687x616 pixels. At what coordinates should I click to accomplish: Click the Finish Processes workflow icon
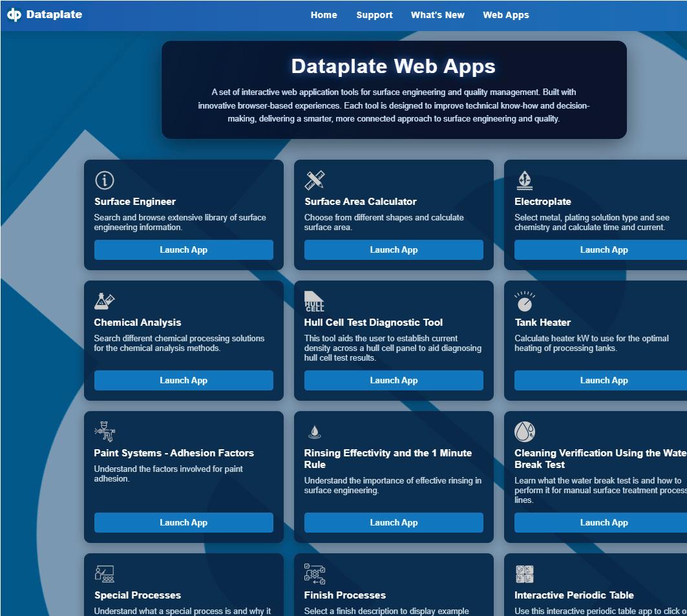pos(315,573)
